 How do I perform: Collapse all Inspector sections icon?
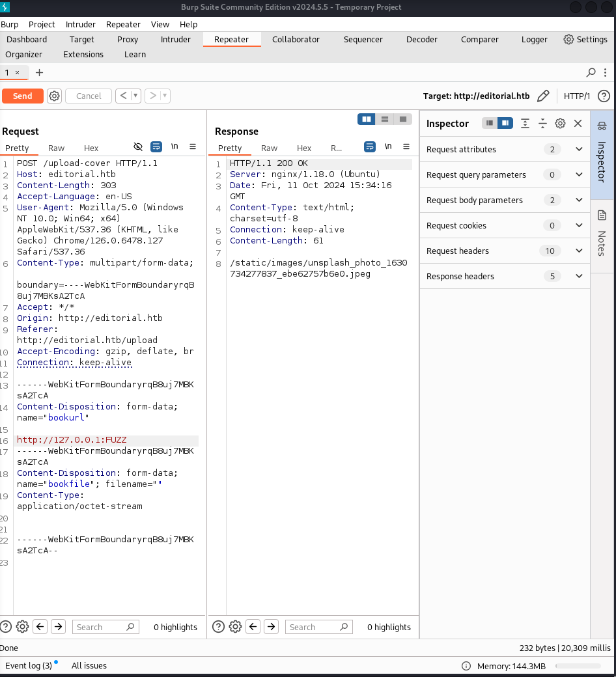pos(542,124)
